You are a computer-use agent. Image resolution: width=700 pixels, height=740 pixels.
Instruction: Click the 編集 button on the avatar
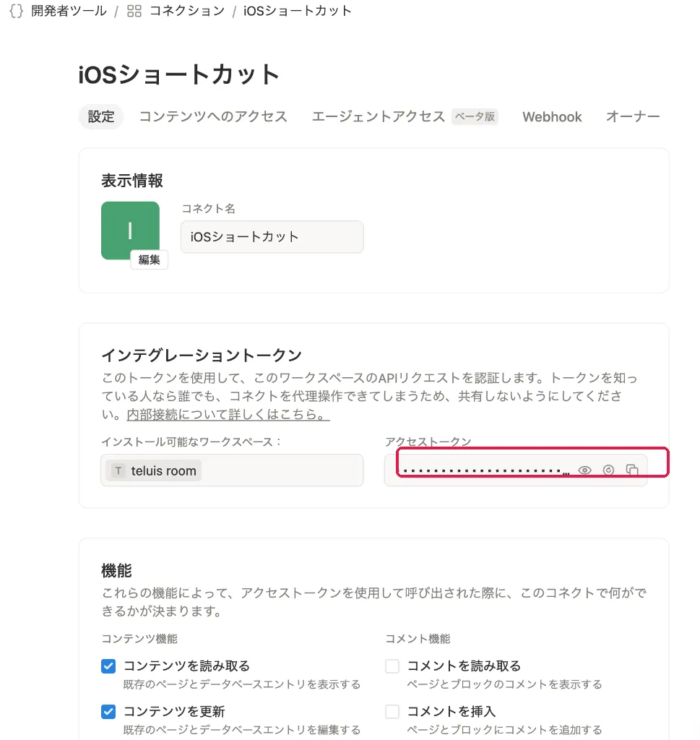pyautogui.click(x=149, y=259)
